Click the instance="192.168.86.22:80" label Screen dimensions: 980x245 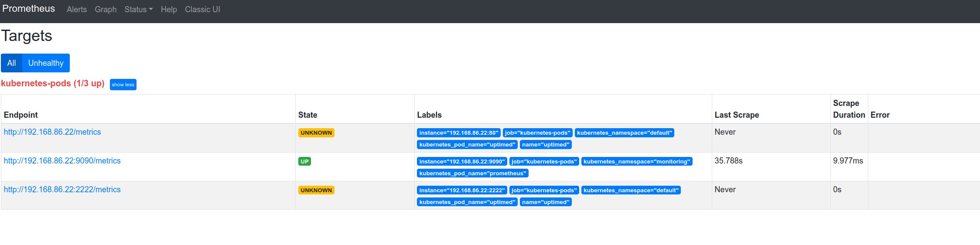458,133
